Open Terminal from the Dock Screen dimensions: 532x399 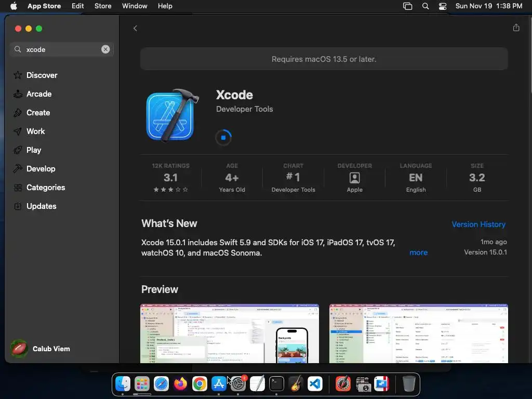pyautogui.click(x=276, y=384)
